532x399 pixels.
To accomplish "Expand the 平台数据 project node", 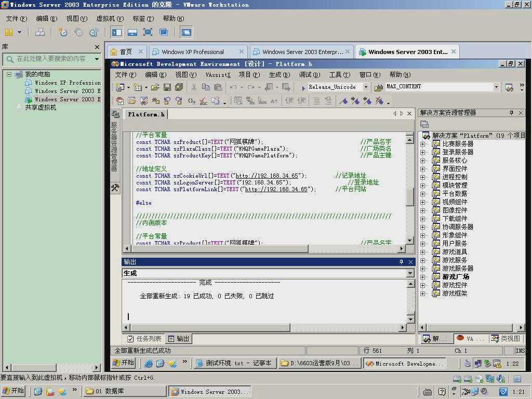I will 423,194.
